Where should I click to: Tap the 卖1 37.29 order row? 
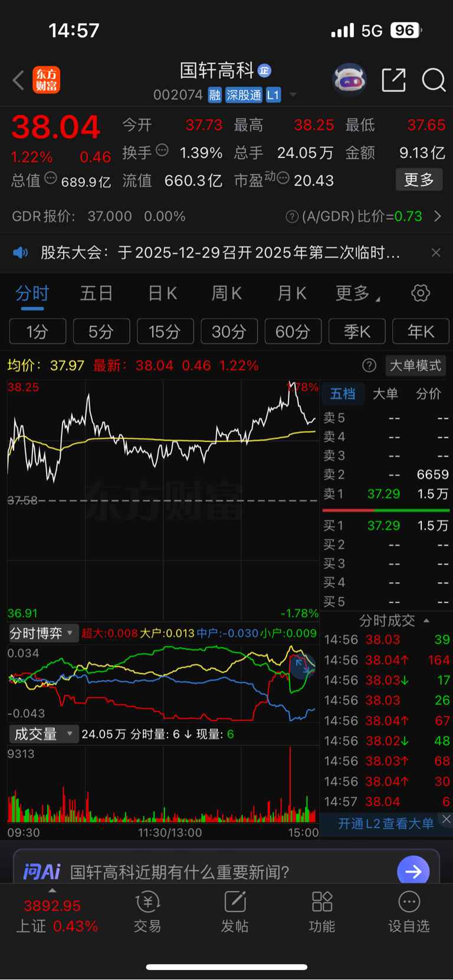386,494
